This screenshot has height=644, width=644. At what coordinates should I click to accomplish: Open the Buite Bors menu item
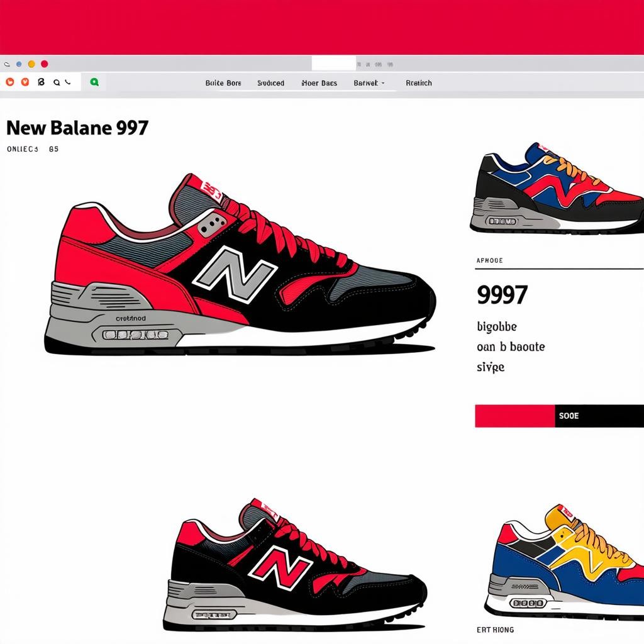point(223,83)
